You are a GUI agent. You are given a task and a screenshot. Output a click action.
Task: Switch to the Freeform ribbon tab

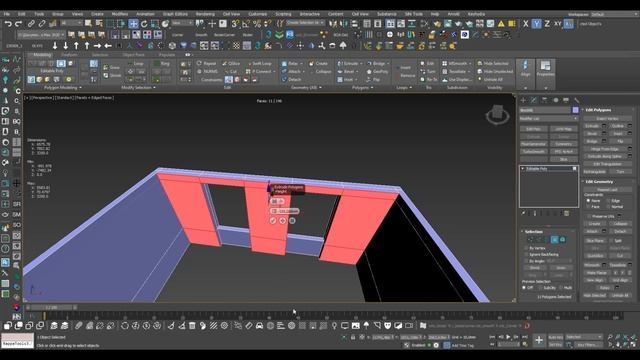(69, 55)
